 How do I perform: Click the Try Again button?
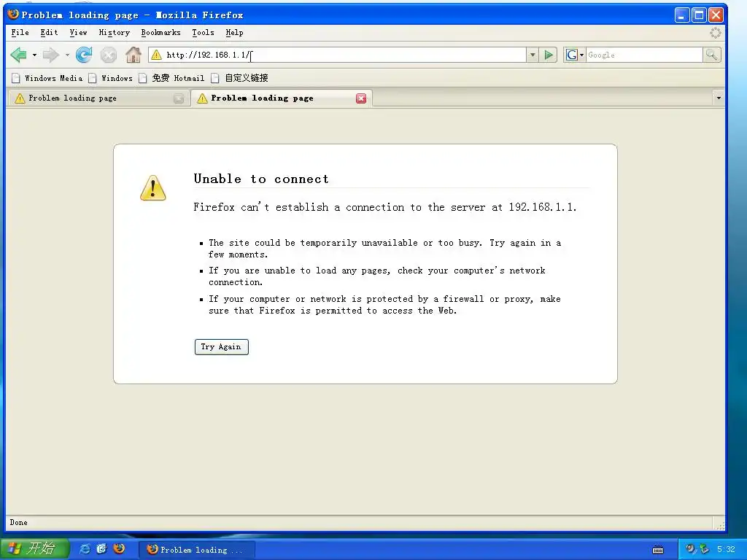[x=222, y=346]
